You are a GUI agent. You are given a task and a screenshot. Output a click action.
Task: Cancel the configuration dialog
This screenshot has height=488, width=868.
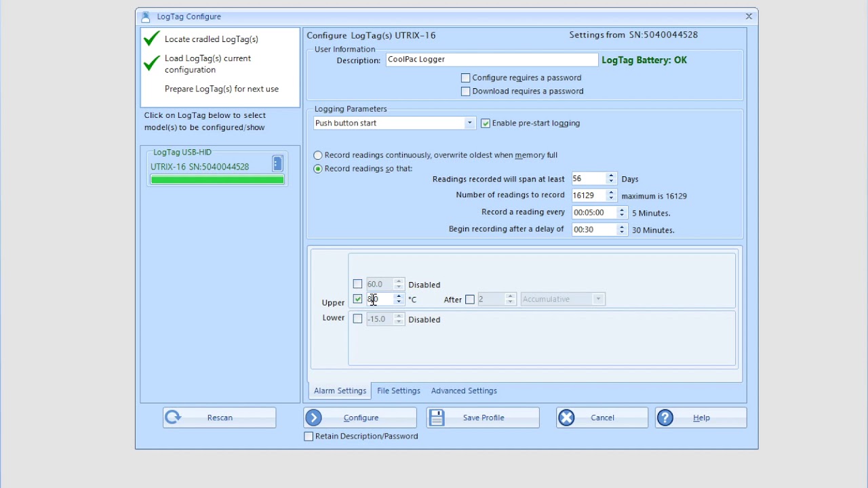click(x=602, y=418)
